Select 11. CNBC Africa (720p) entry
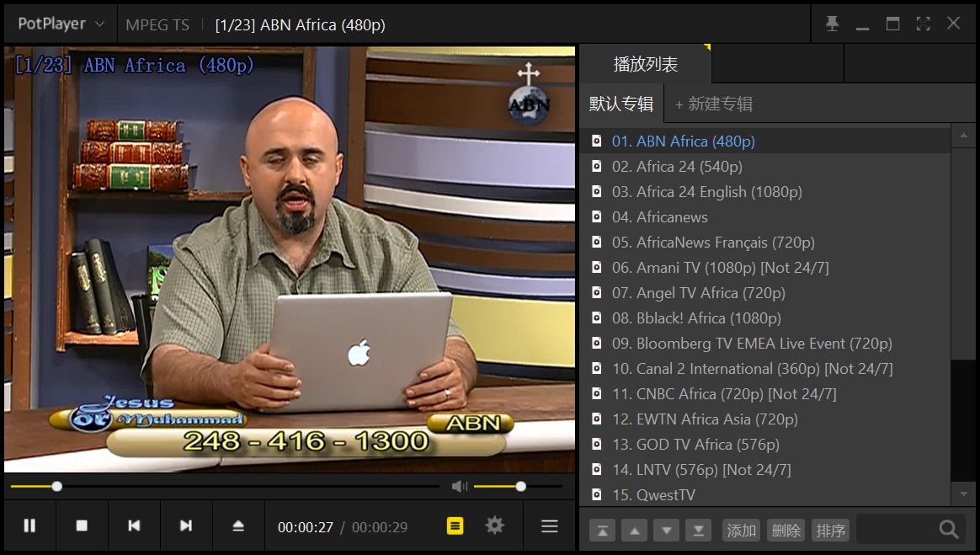This screenshot has height=555, width=980. [x=765, y=394]
